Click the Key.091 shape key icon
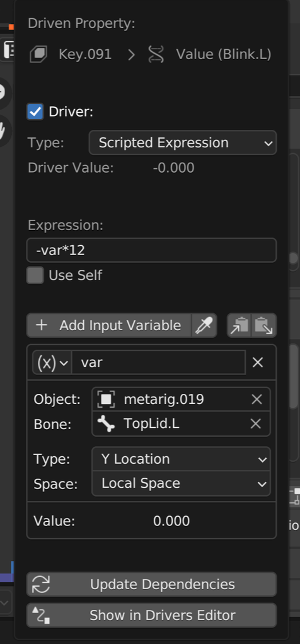This screenshot has width=300, height=644. pos(38,54)
